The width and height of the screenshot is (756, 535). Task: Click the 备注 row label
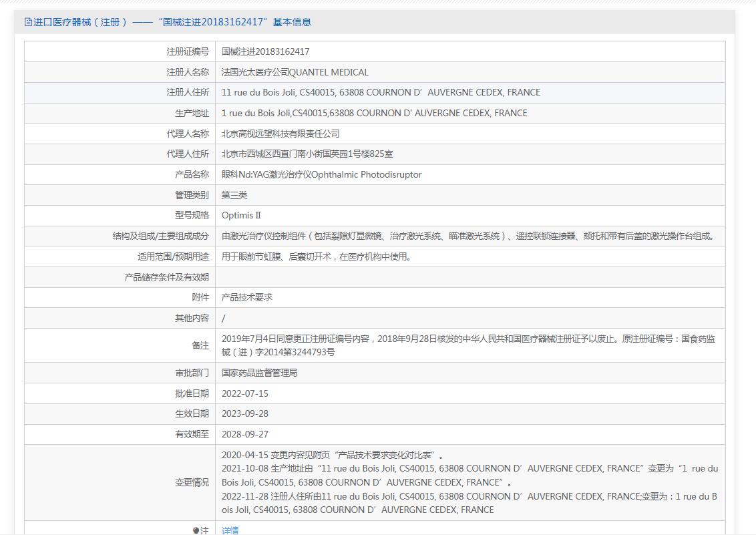(200, 345)
